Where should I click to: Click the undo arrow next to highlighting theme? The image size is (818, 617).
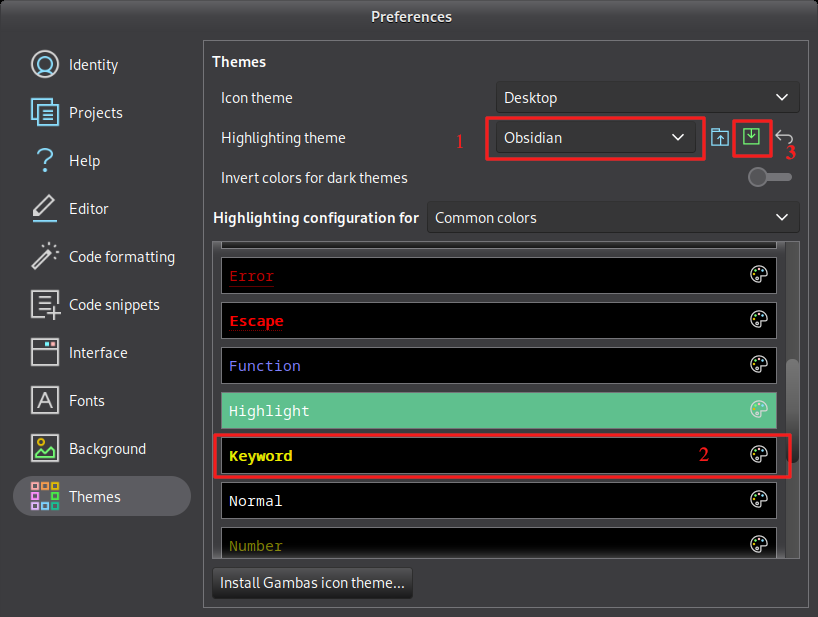click(x=784, y=138)
